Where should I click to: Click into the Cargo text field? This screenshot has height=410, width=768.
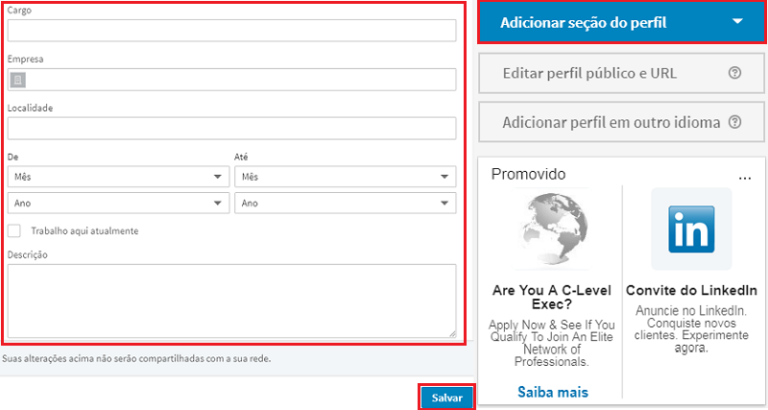click(x=231, y=30)
